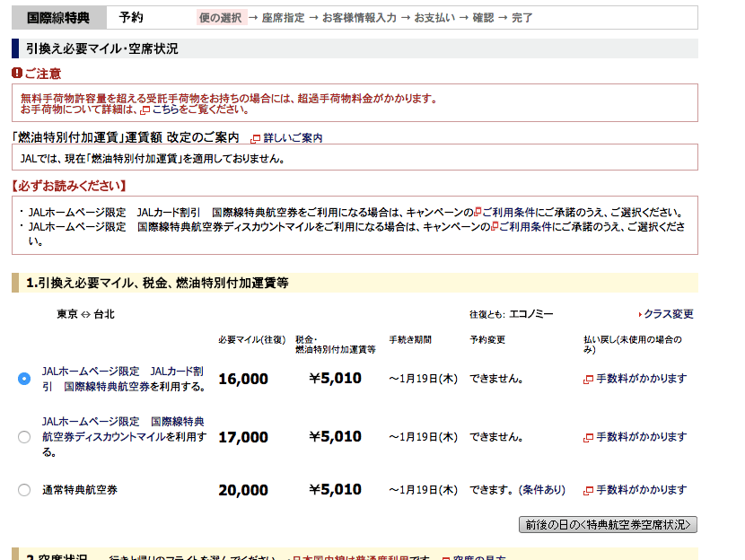Open 詳しいご案内 fuel surcharge link
The height and width of the screenshot is (560, 745).
pos(294,137)
